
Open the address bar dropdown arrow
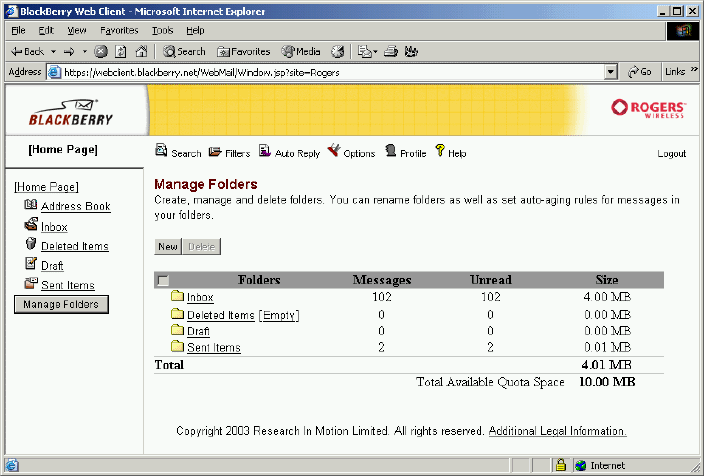click(x=610, y=72)
